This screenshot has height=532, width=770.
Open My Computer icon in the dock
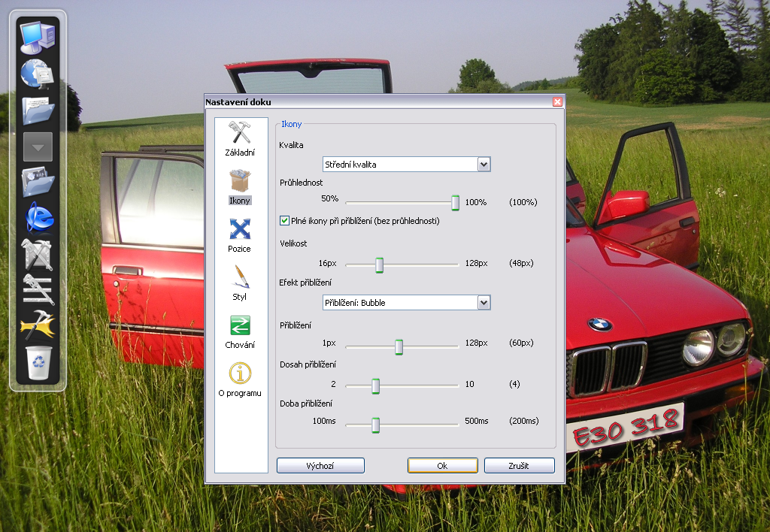point(38,38)
